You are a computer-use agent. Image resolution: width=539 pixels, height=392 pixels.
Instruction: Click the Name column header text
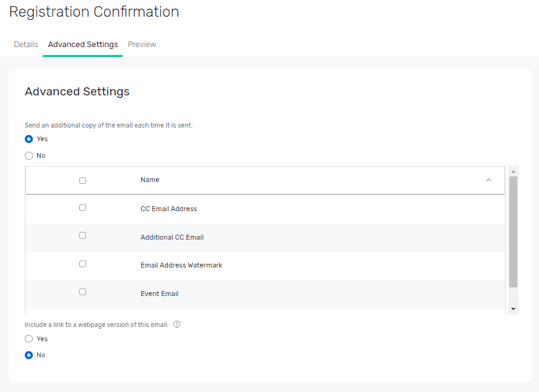(150, 180)
